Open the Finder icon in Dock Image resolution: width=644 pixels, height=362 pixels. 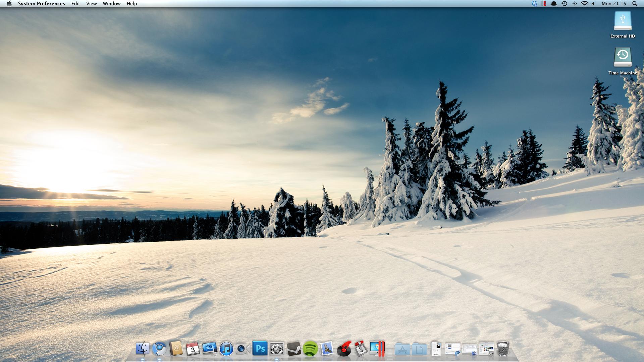143,349
